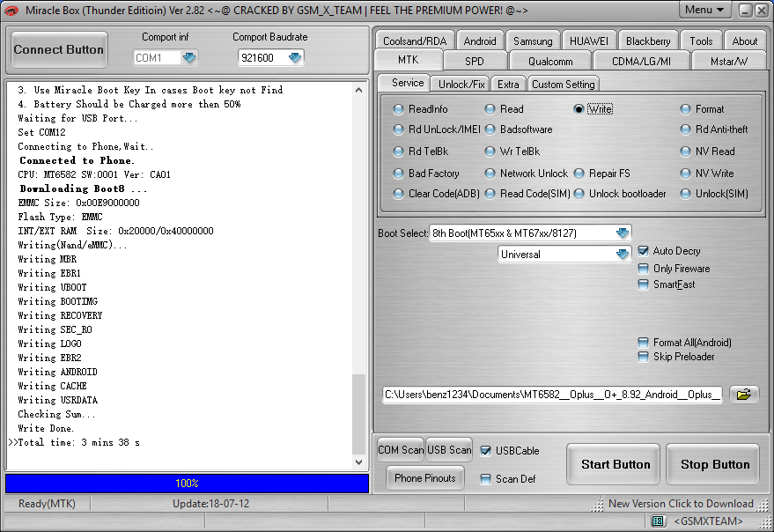Open the Mstar/W tab
The image size is (774, 532).
[729, 62]
